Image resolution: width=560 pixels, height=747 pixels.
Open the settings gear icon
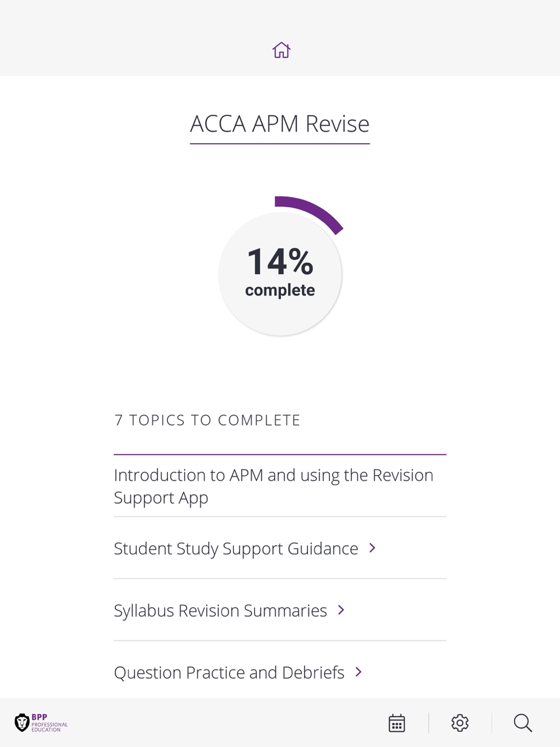point(460,723)
